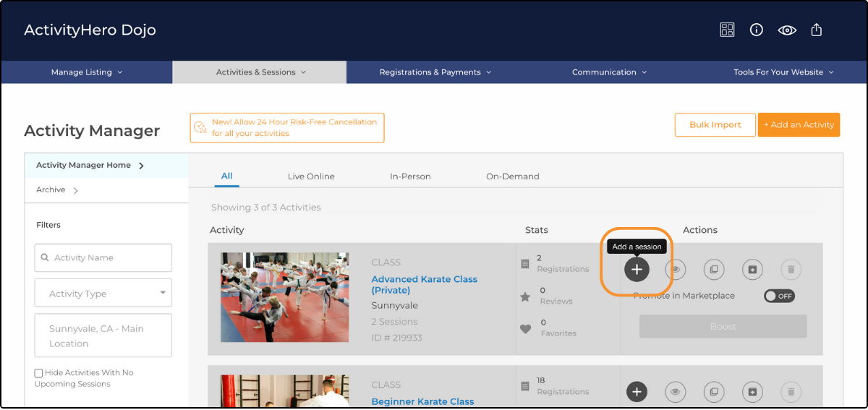The image size is (868, 410).
Task: Click the '0 Reviews' stat
Action: pyautogui.click(x=556, y=296)
